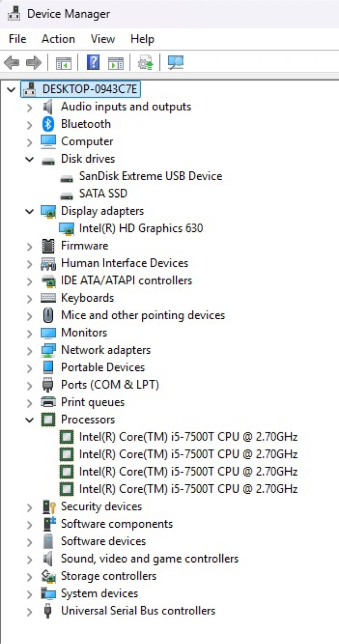The height and width of the screenshot is (644, 339).
Task: Click the blue Help question-mark toolbar icon
Action: coord(93,63)
